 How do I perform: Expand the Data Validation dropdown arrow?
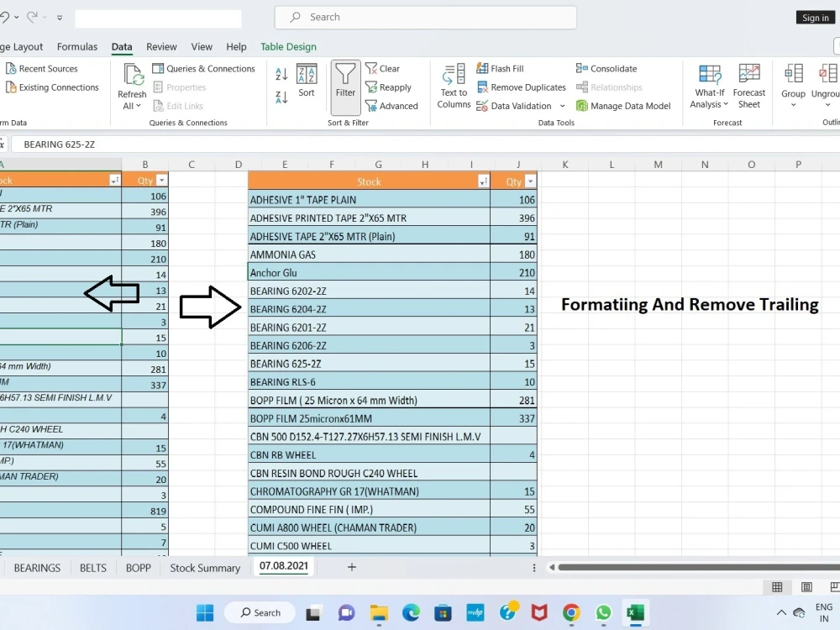click(563, 106)
